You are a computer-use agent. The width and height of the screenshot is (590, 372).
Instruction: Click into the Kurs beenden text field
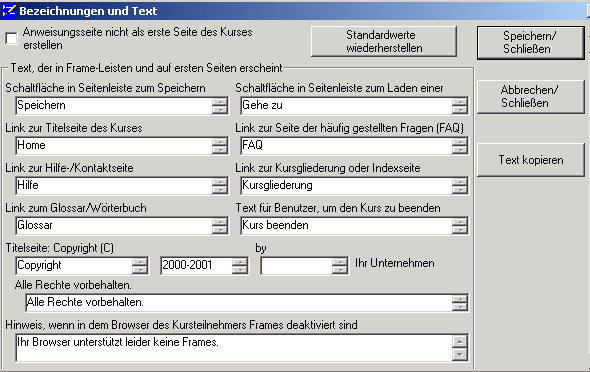coord(346,226)
